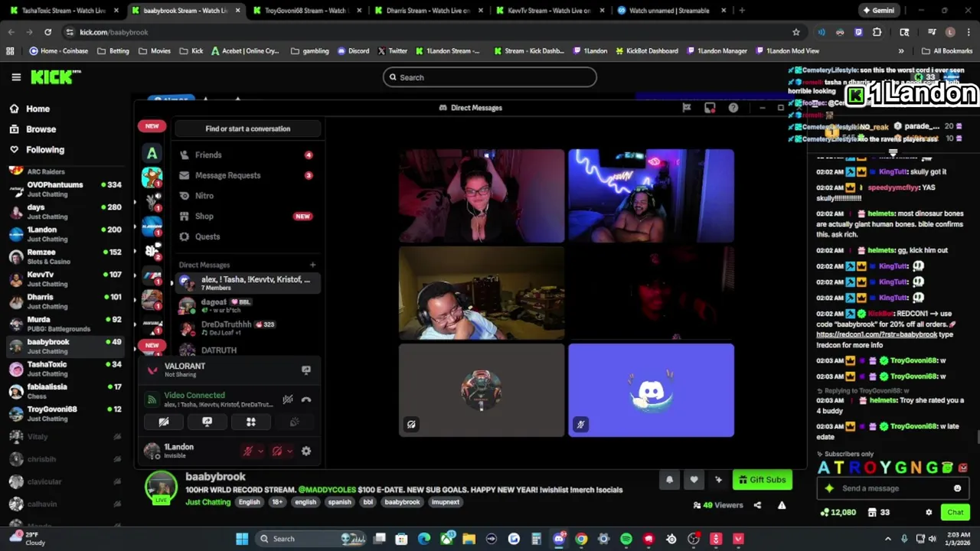Click the Just Chatting category link
980x551 pixels.
(207, 502)
